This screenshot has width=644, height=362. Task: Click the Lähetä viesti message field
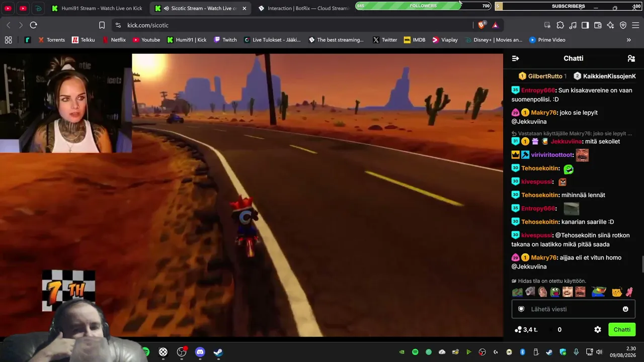point(574,309)
